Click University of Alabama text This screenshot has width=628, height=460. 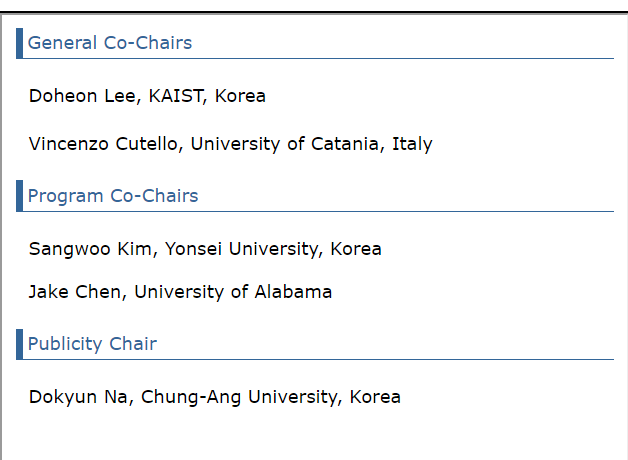(233, 292)
